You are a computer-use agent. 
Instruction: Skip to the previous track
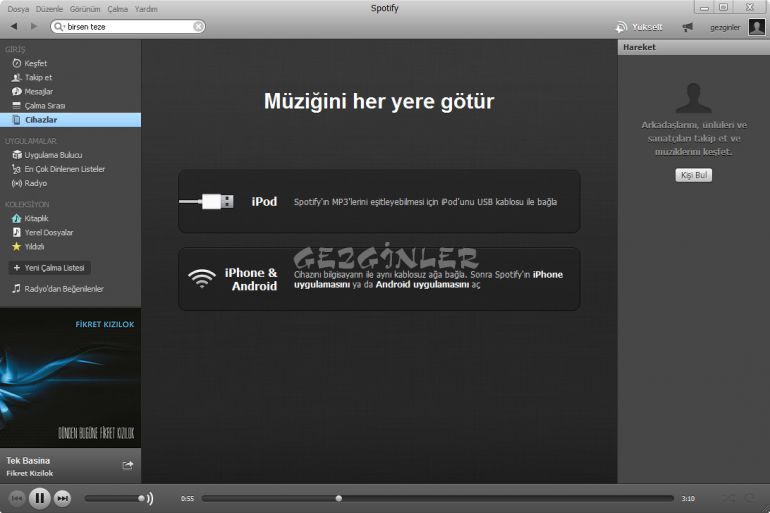(x=16, y=498)
